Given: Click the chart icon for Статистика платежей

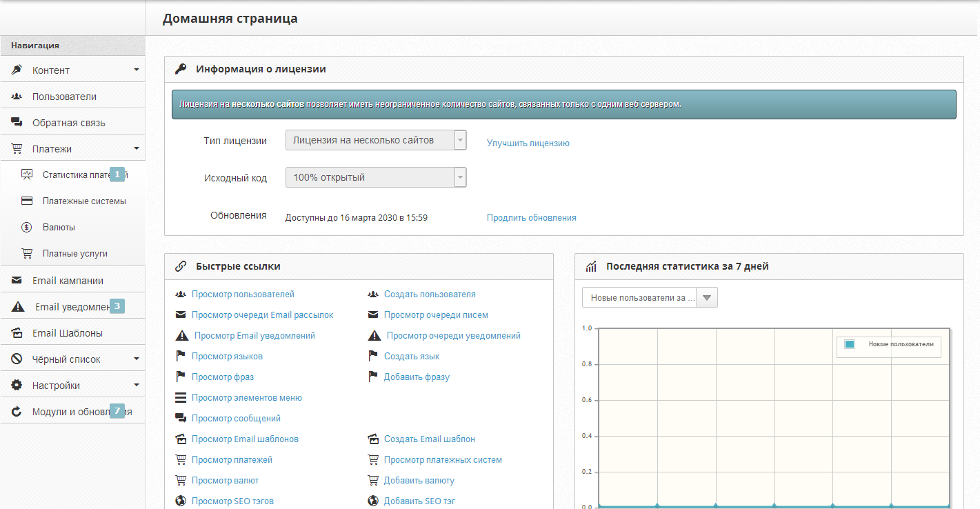Looking at the screenshot, I should [27, 174].
